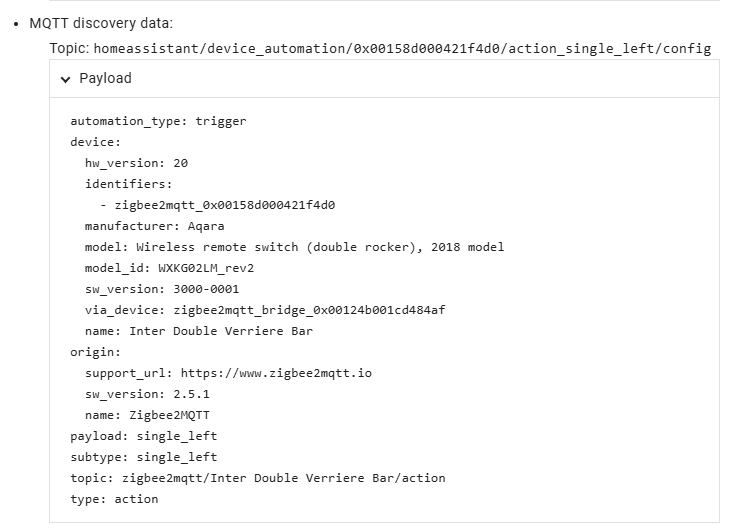Click the type: action line
Screen dimensions: 735x532
click(x=114, y=499)
